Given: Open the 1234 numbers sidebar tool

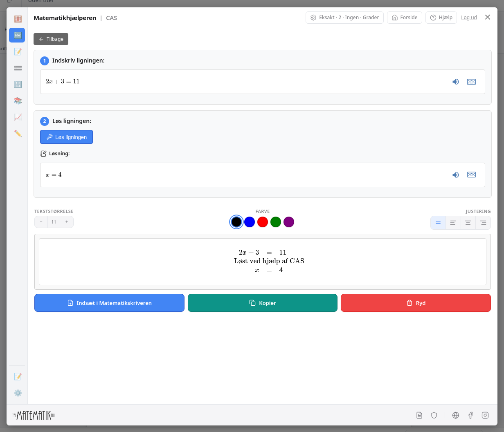Looking at the screenshot, I should (x=18, y=84).
